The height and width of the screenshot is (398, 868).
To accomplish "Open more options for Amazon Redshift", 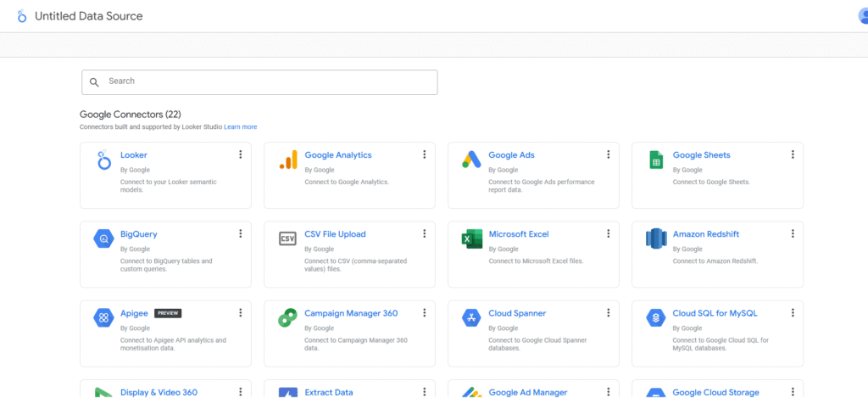I will point(793,234).
